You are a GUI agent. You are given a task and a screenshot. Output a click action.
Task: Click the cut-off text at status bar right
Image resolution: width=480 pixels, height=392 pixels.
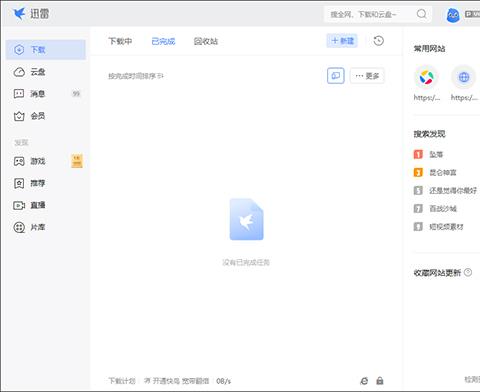(472, 379)
